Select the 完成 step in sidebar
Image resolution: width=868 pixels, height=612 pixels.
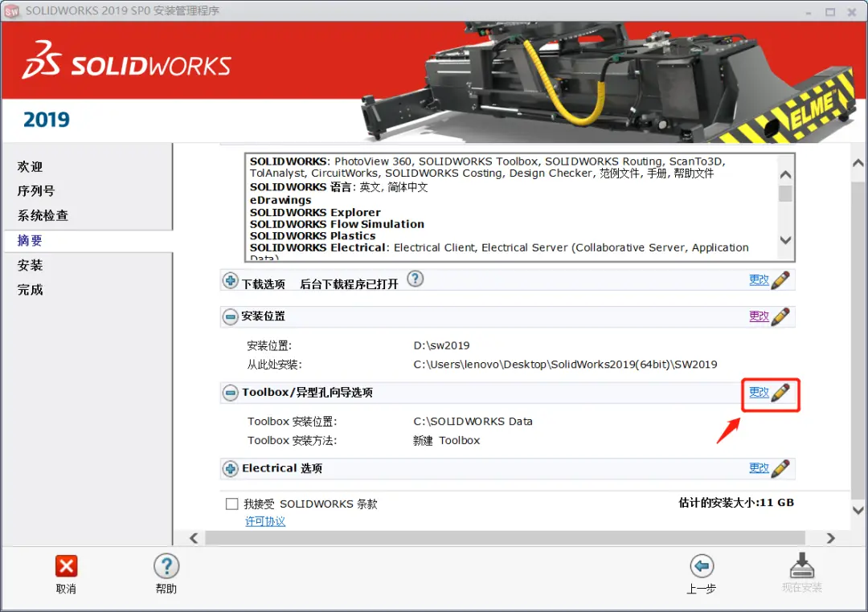point(30,289)
